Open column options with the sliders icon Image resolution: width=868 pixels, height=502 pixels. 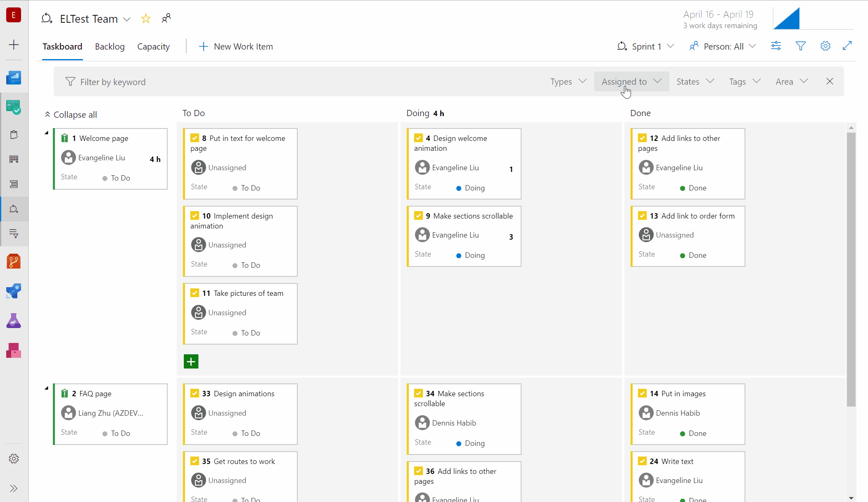(776, 46)
